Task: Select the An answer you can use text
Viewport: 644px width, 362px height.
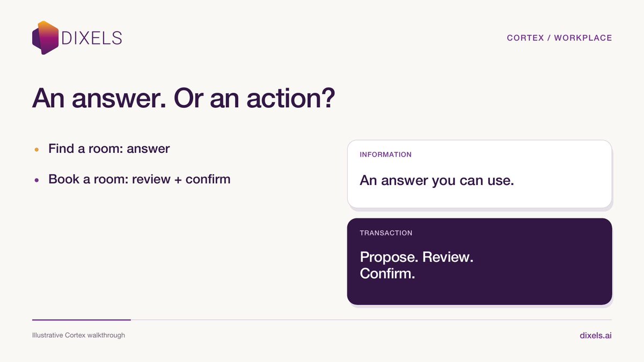Action: pos(437,180)
